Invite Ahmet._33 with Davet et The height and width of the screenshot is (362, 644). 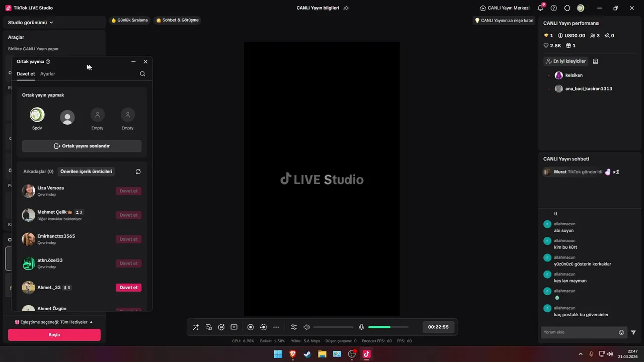coord(128,288)
